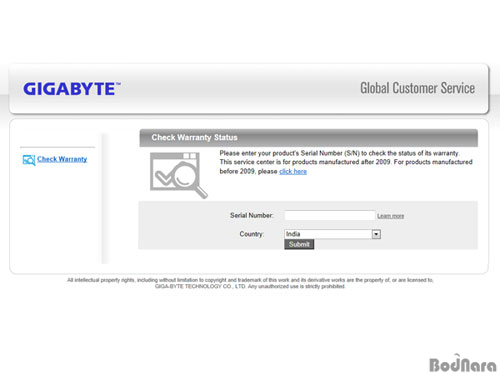Follow the 'click here' link for pre-2009 products
This screenshot has height=375, width=500.
293,171
